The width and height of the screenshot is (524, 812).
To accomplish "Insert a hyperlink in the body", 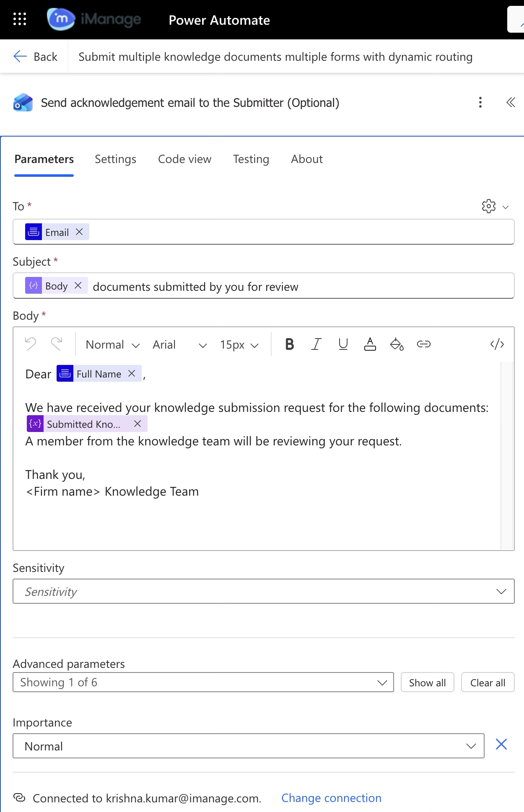I will [x=423, y=344].
